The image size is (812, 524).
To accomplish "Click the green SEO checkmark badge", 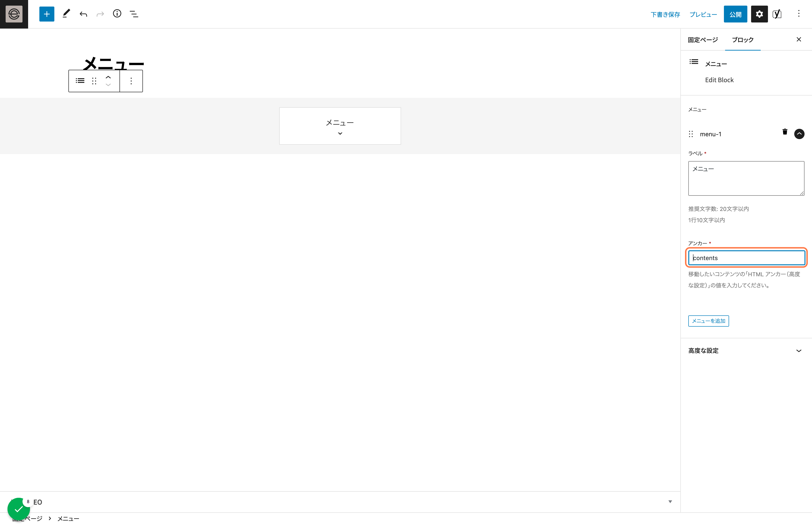I will tap(19, 509).
